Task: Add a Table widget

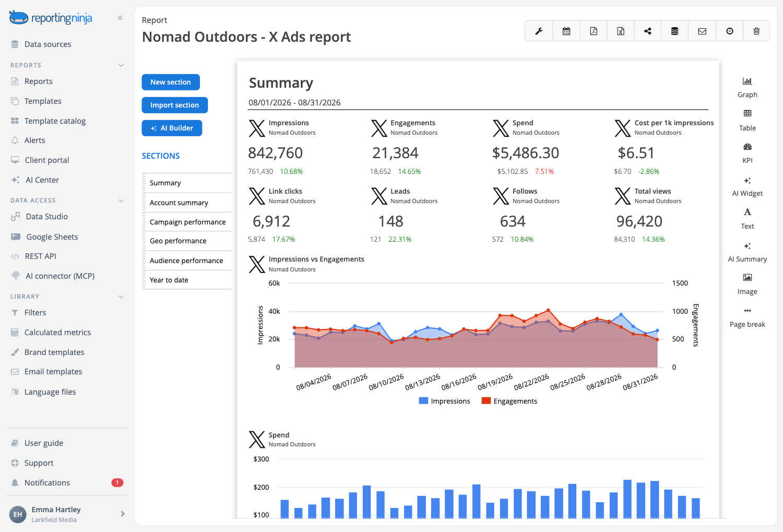Action: coord(748,121)
